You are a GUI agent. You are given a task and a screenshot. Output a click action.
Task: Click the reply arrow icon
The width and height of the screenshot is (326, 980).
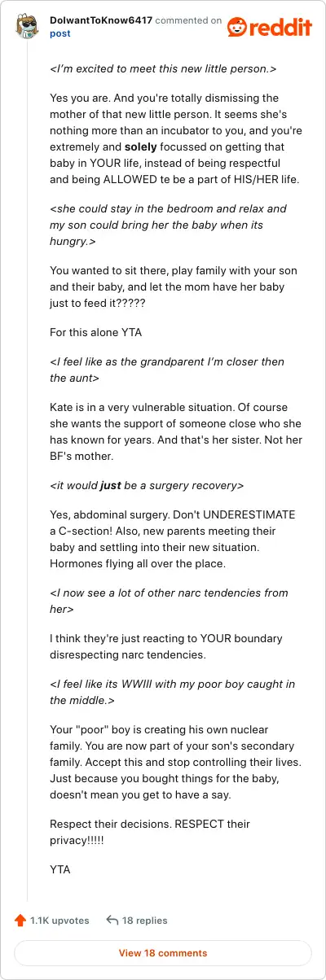pos(112,921)
